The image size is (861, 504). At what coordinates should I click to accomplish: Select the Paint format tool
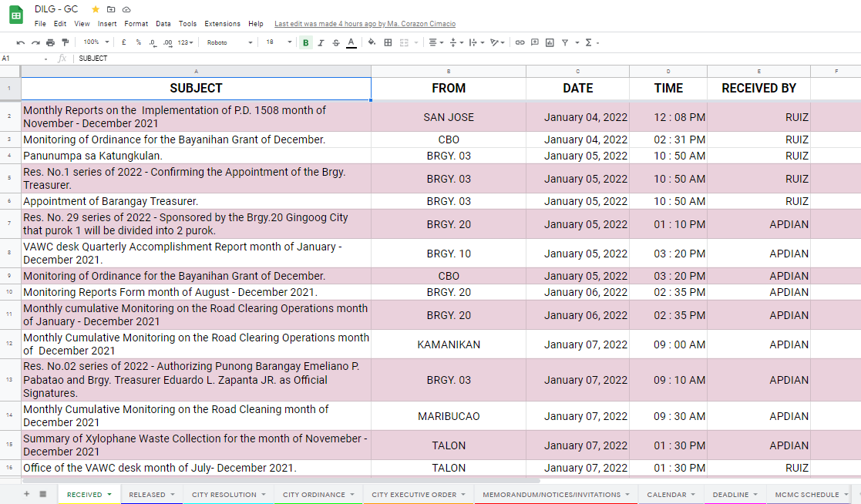[x=65, y=42]
